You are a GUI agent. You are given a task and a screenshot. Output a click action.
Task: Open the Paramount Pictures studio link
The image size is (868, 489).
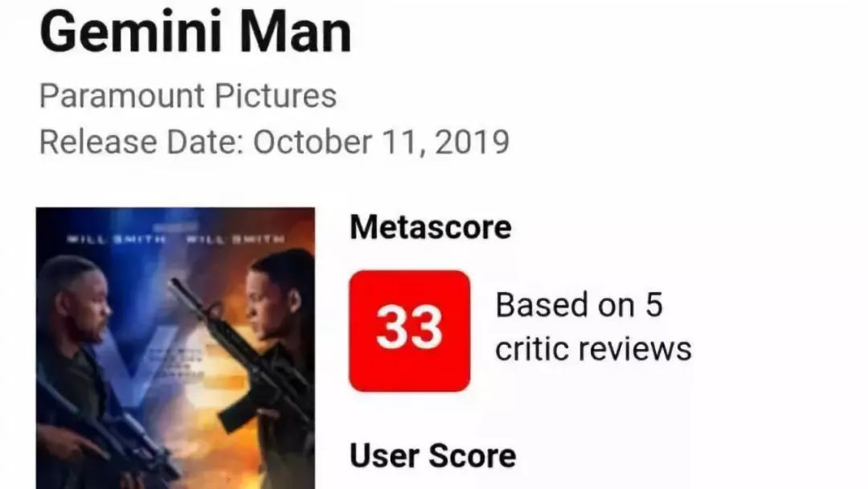tap(187, 96)
